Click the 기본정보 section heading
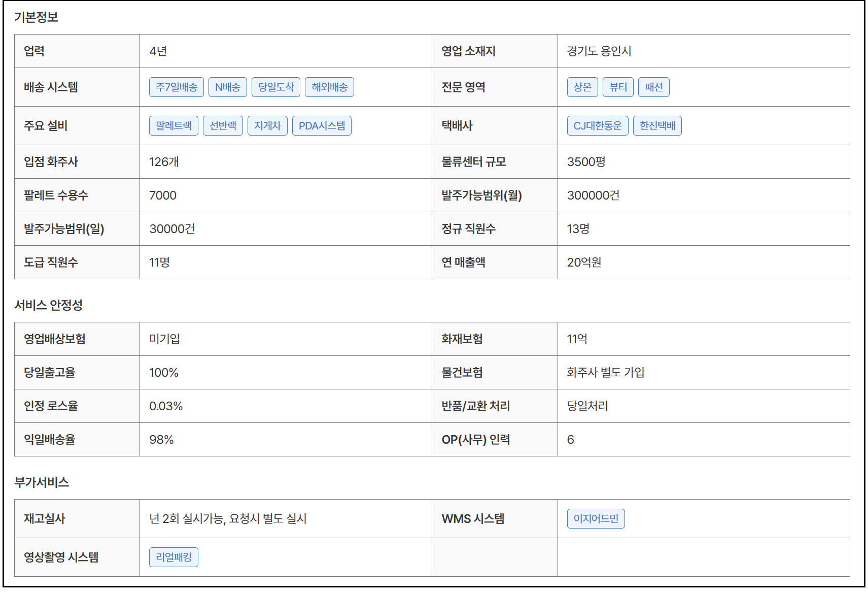This screenshot has width=868, height=592. [36, 17]
